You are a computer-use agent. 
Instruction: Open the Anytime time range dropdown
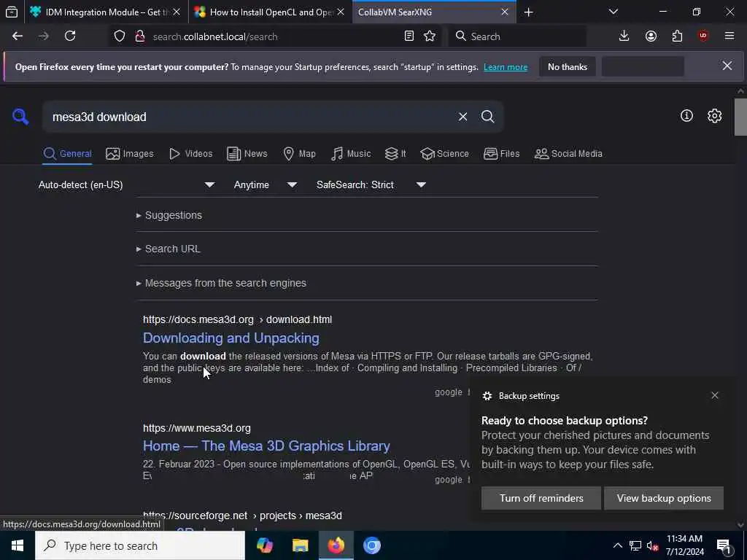[265, 184]
